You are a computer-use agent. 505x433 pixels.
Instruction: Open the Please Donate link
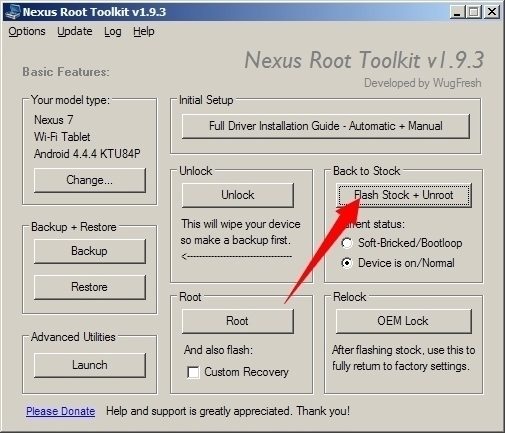60,411
